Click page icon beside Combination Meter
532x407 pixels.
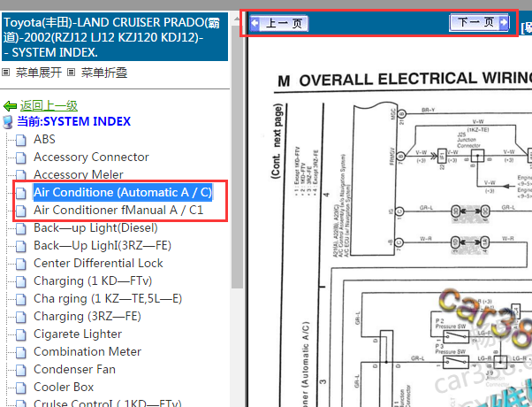click(21, 352)
